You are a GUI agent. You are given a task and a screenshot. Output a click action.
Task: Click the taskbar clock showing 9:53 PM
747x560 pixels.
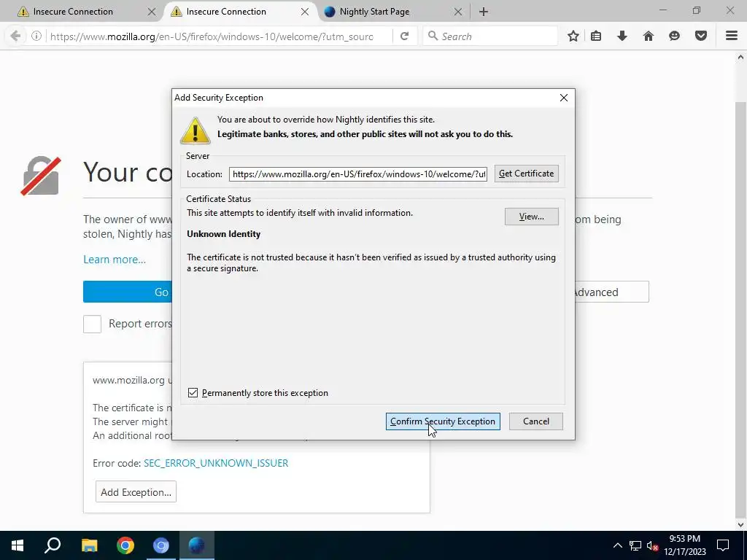point(684,545)
